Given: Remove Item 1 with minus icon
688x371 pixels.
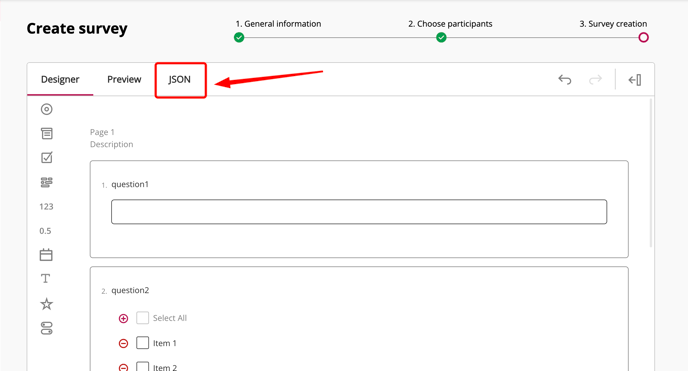Looking at the screenshot, I should pos(123,343).
